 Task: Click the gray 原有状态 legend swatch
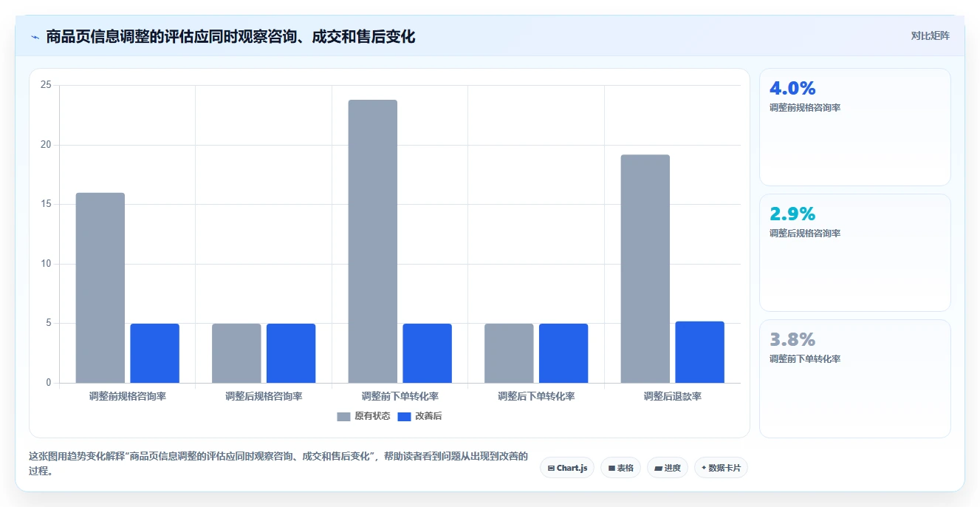click(343, 416)
